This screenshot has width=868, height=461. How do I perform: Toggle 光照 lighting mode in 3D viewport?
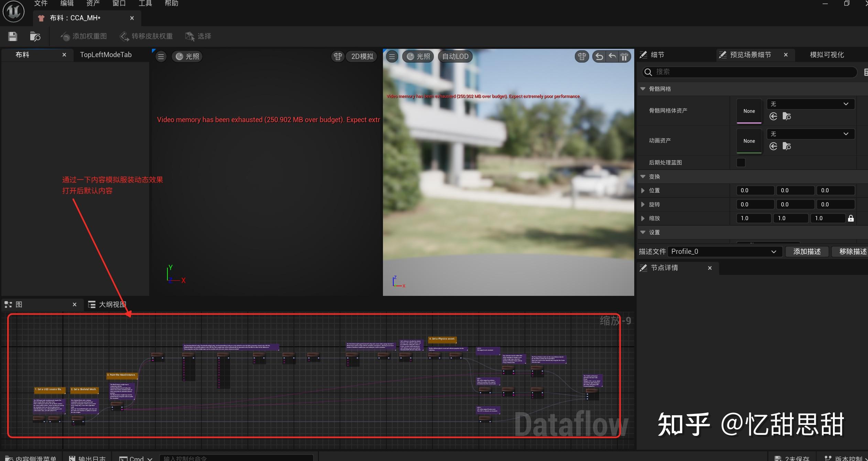coord(418,56)
